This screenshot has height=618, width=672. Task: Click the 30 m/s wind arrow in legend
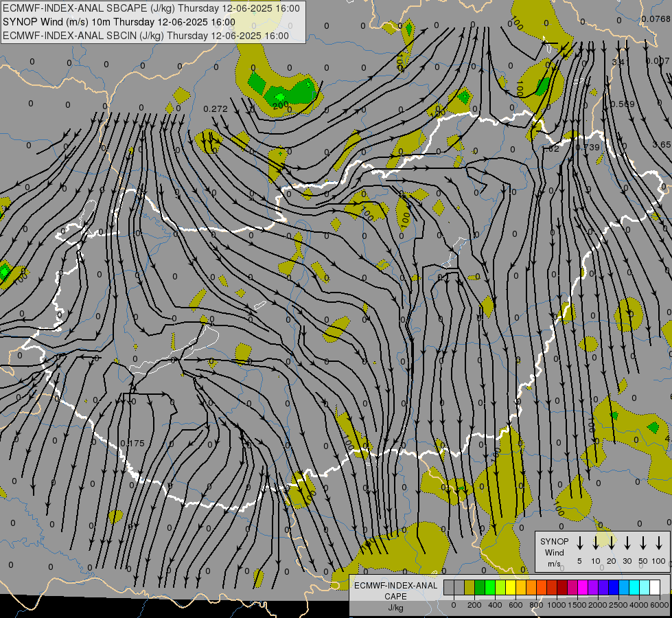point(627,542)
